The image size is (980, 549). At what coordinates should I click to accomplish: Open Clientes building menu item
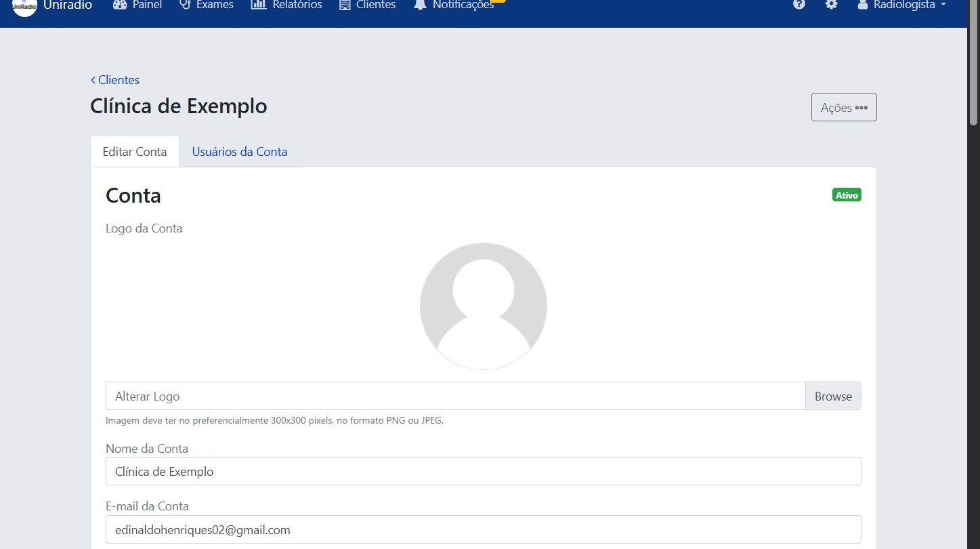[x=345, y=5]
